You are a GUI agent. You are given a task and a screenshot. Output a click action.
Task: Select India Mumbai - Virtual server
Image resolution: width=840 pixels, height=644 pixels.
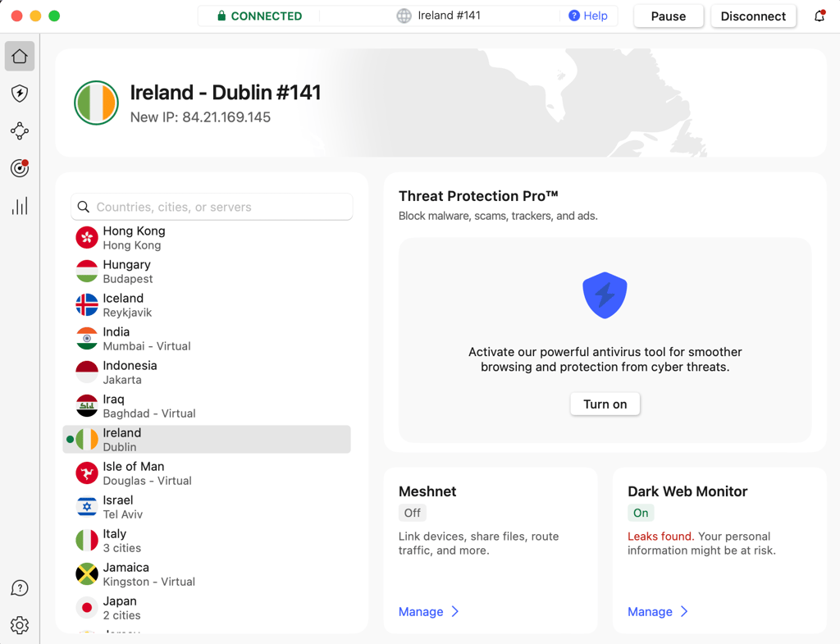click(x=207, y=339)
